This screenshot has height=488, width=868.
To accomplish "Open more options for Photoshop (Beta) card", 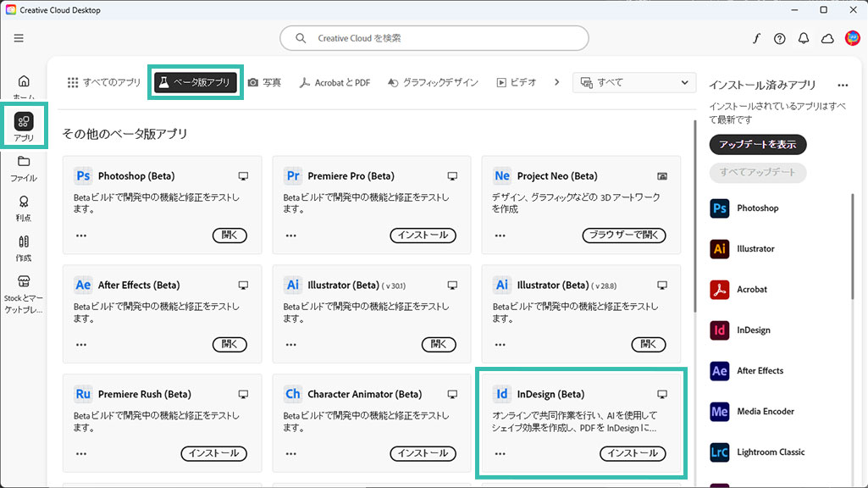I will pyautogui.click(x=81, y=236).
